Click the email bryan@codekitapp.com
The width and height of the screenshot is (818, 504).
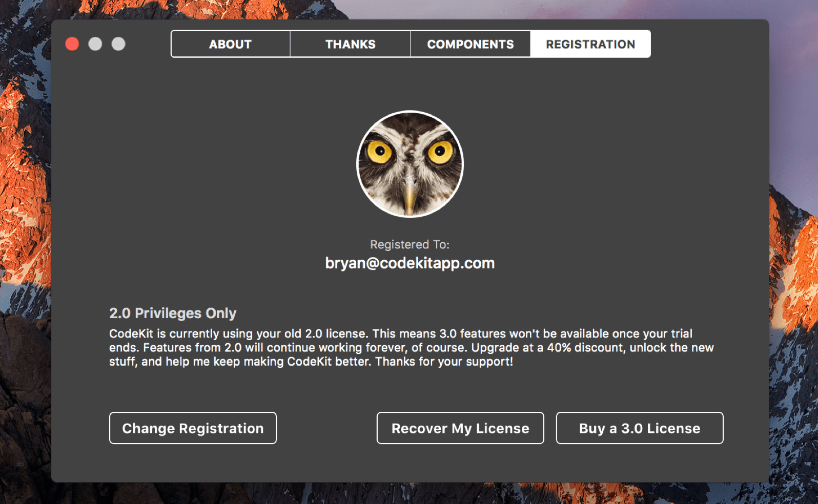tap(410, 263)
